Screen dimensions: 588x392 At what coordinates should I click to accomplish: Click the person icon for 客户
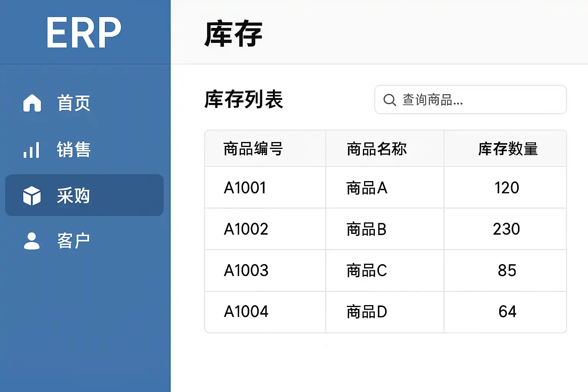(x=32, y=241)
